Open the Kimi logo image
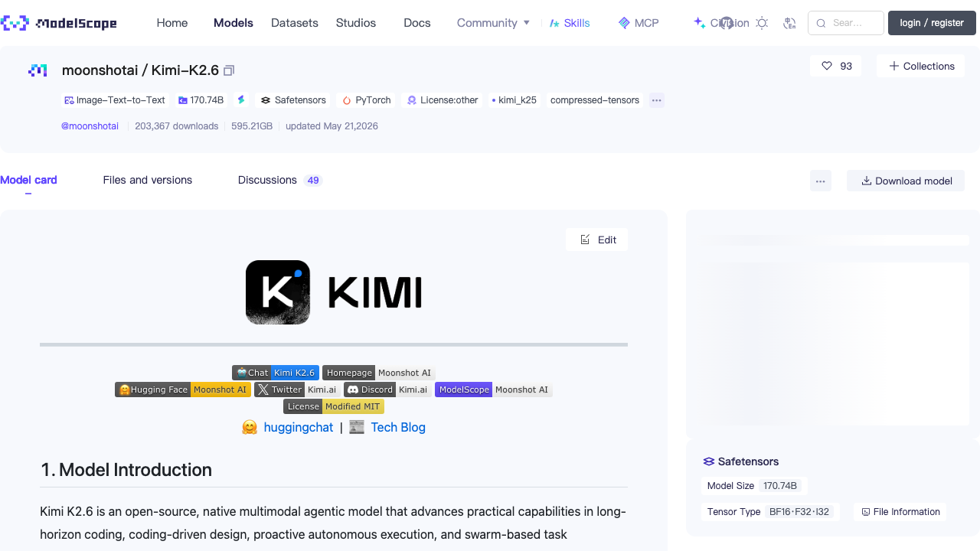The image size is (980, 551). click(x=334, y=292)
